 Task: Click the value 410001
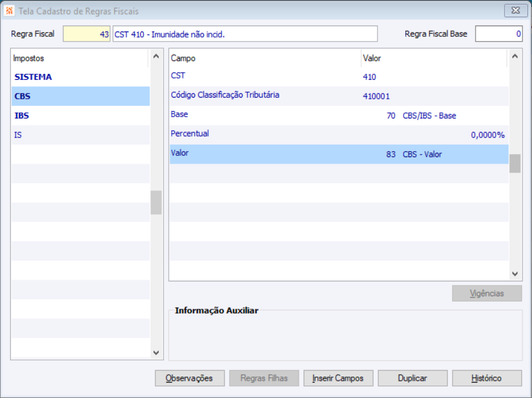pos(376,96)
